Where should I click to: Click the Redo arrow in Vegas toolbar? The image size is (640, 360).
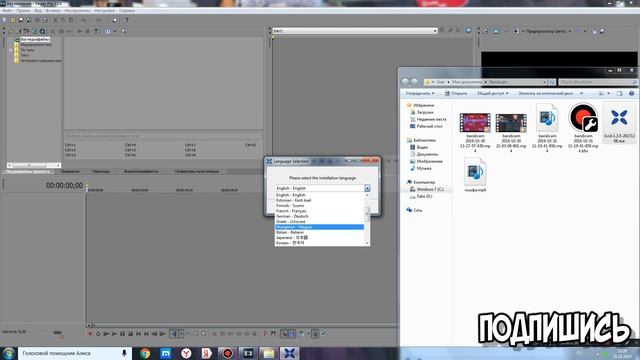[98, 20]
